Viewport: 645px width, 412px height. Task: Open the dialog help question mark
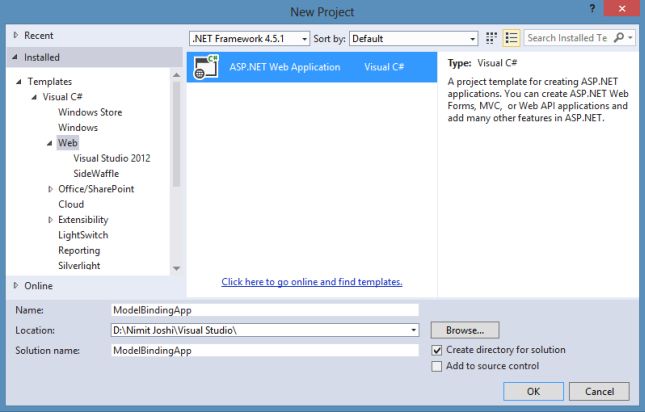coord(592,9)
